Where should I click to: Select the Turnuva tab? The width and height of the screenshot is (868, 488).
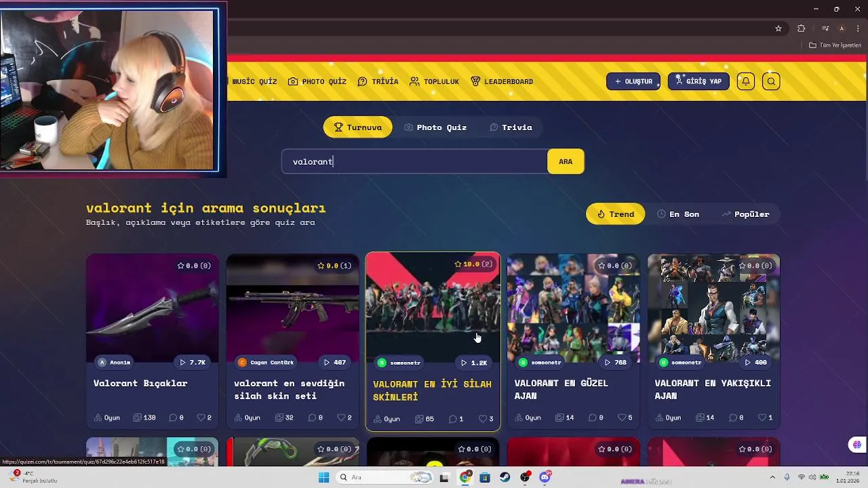(358, 127)
